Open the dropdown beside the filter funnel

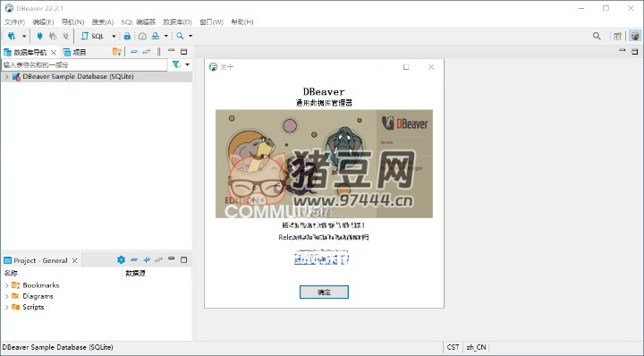click(x=187, y=65)
